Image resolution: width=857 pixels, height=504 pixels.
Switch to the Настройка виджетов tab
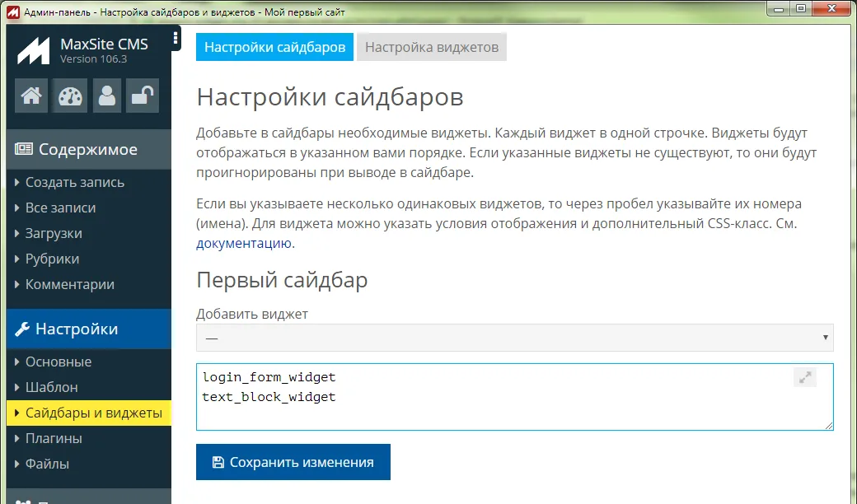click(432, 47)
